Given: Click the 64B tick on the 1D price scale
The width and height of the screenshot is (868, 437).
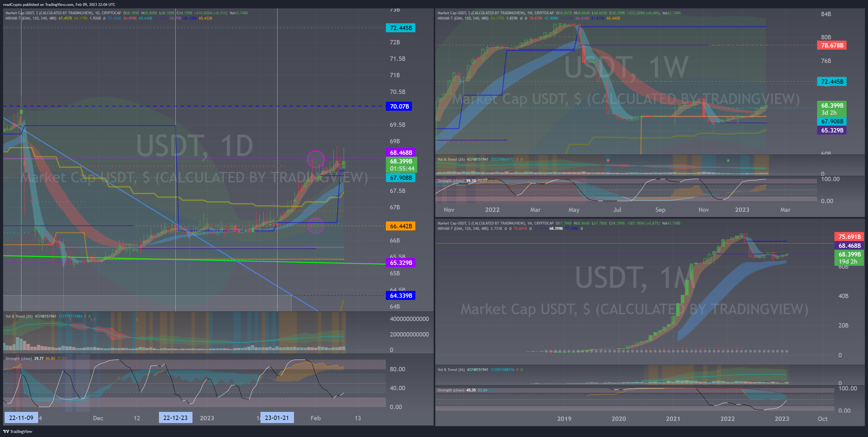Looking at the screenshot, I should tap(395, 307).
